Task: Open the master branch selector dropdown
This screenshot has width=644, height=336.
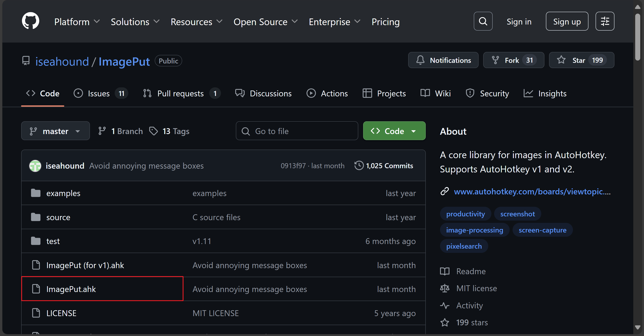Action: 56,131
